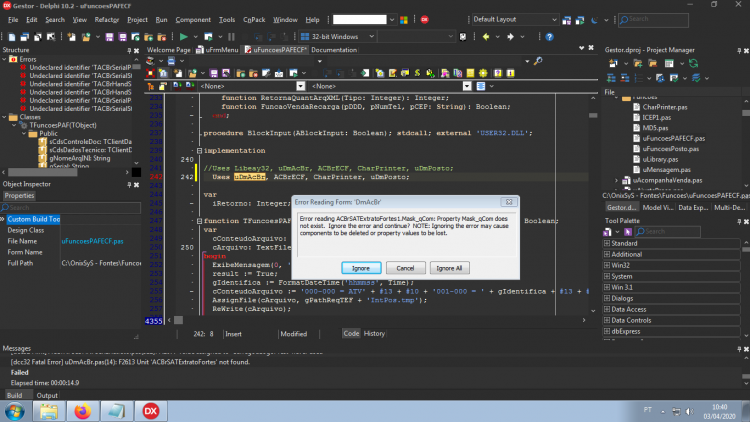The image size is (750, 422).
Task: Collapse the TFuncoesPAF function fold marker
Action: pyautogui.click(x=199, y=221)
